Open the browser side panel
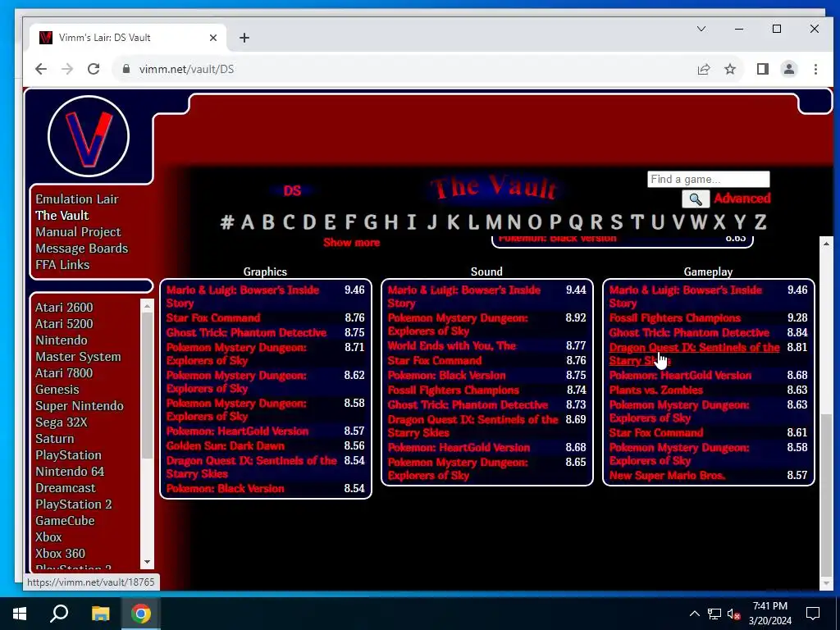The width and height of the screenshot is (840, 630). [x=763, y=69]
